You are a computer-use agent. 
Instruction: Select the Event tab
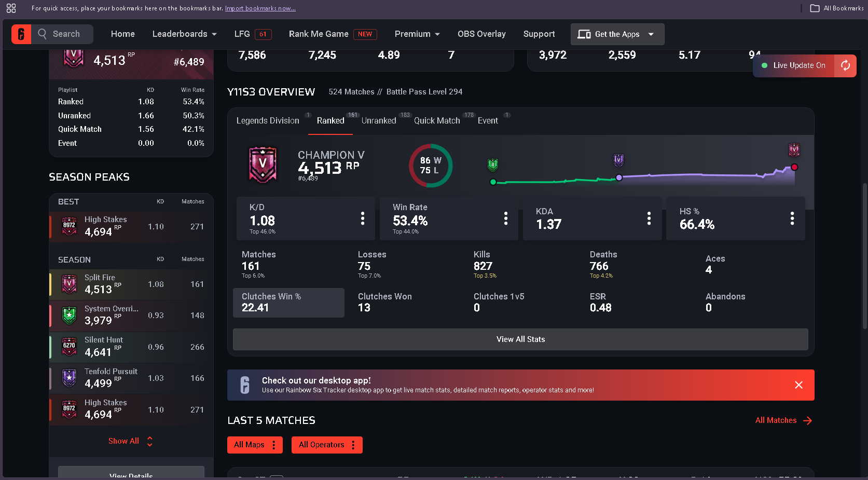click(x=488, y=120)
